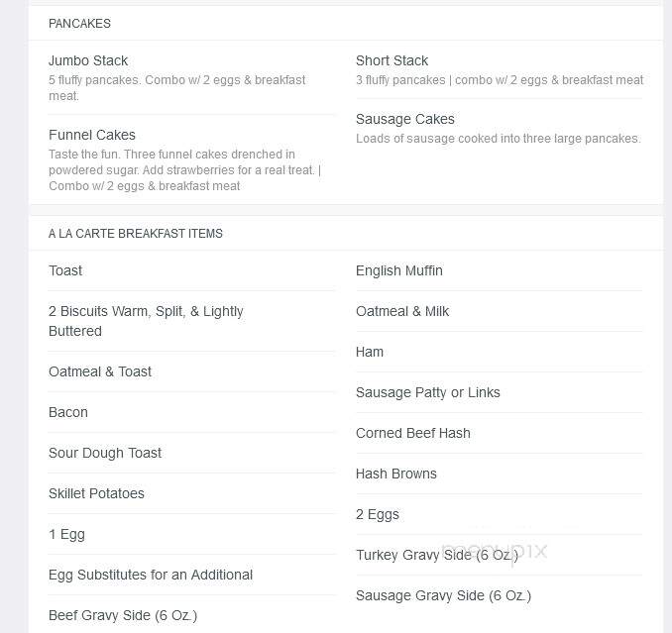Pick the English Muffin item
This screenshot has height=633, width=672.
coord(399,270)
